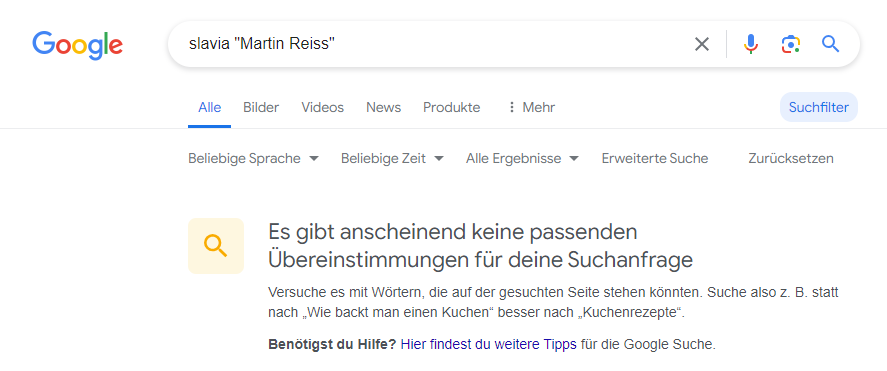Reset filters with Zurücksetzen
Image resolution: width=887 pixels, height=371 pixels.
(x=791, y=158)
